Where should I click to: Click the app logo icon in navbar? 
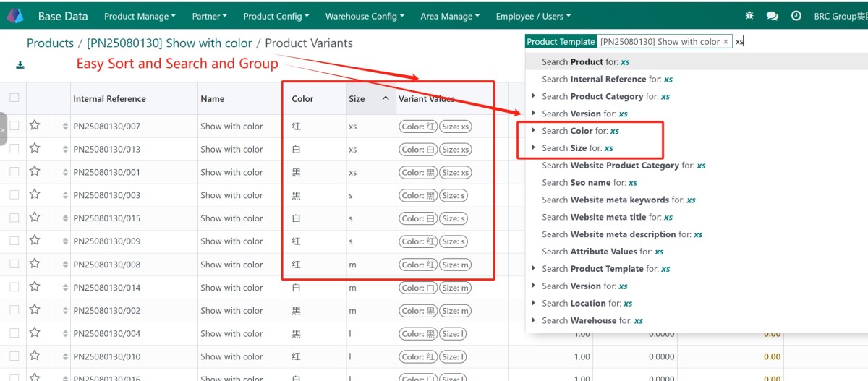15,15
